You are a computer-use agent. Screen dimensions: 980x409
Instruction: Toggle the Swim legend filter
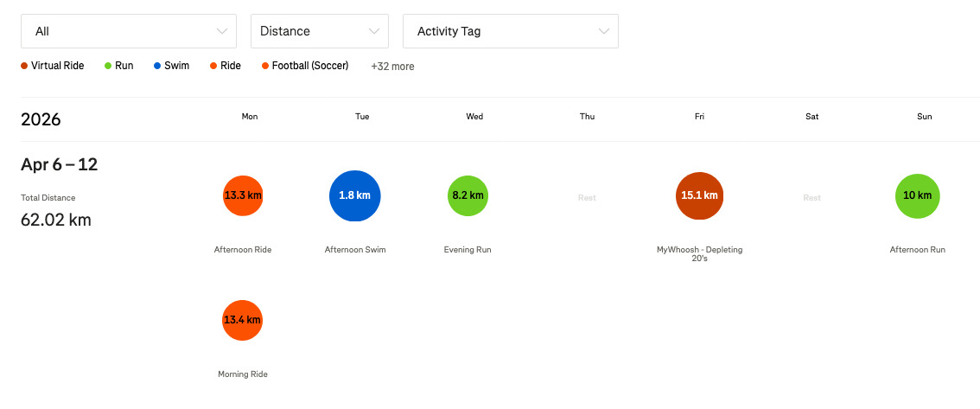(x=171, y=66)
